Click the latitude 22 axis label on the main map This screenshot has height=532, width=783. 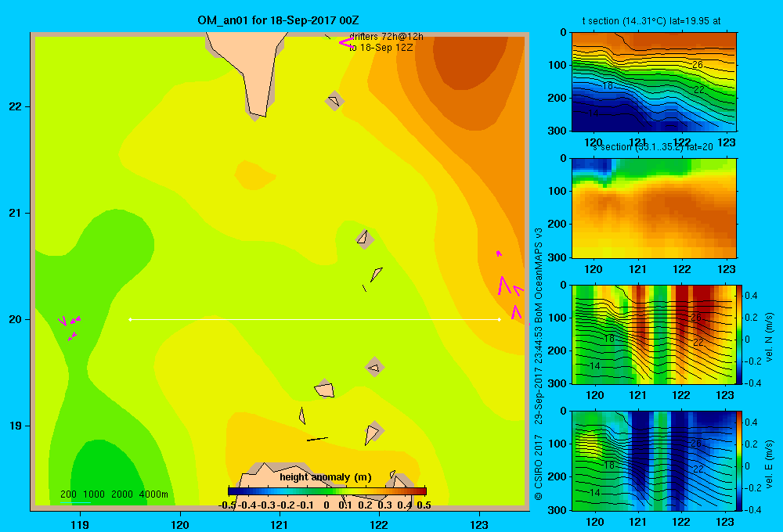16,107
